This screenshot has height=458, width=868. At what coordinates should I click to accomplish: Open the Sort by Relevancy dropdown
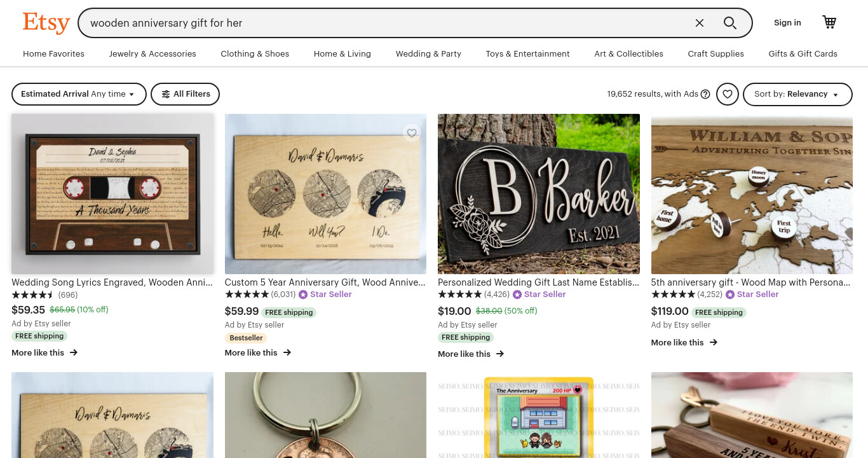(797, 94)
